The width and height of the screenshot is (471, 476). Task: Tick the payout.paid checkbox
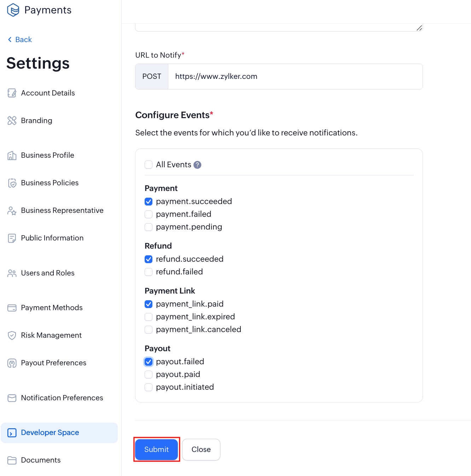pos(149,375)
